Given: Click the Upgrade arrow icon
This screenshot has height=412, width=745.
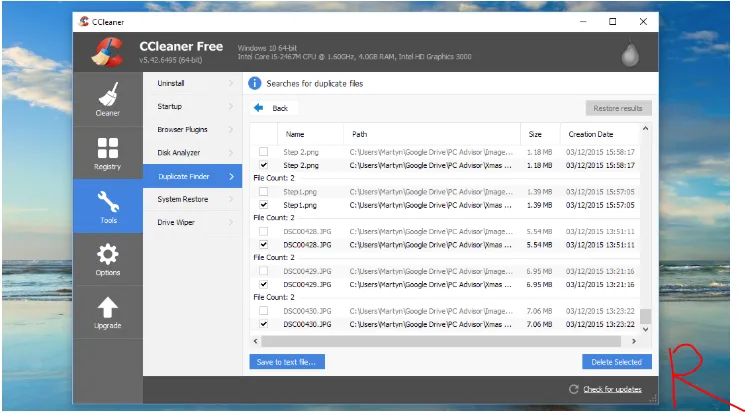Looking at the screenshot, I should 108,307.
